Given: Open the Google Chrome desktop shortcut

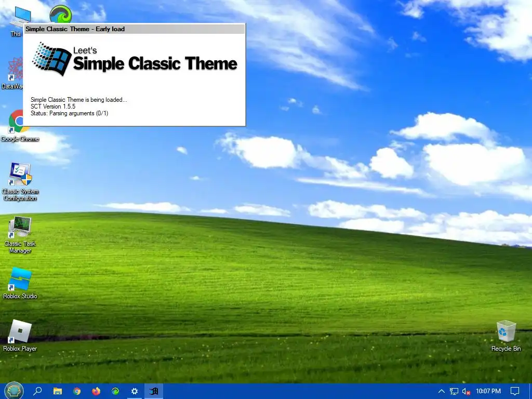Looking at the screenshot, I should pos(19,126).
